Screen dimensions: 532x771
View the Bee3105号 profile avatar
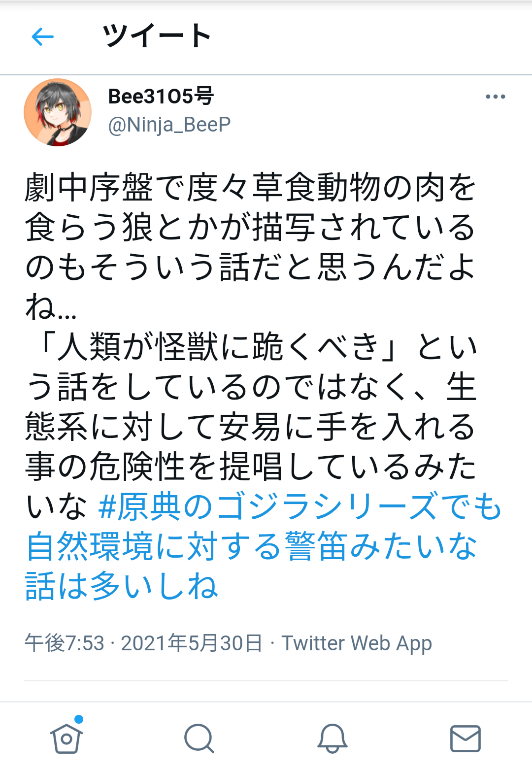58,112
